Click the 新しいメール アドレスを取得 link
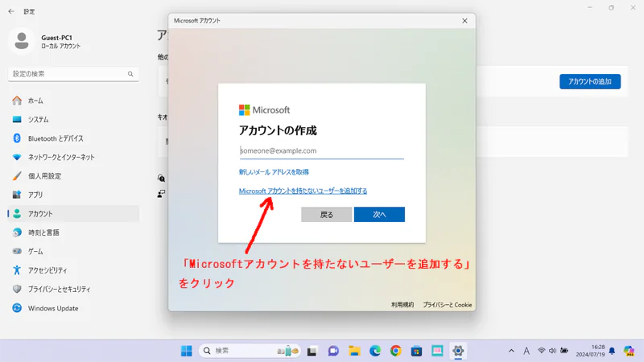Viewport: 644px width, 362px height. click(274, 172)
